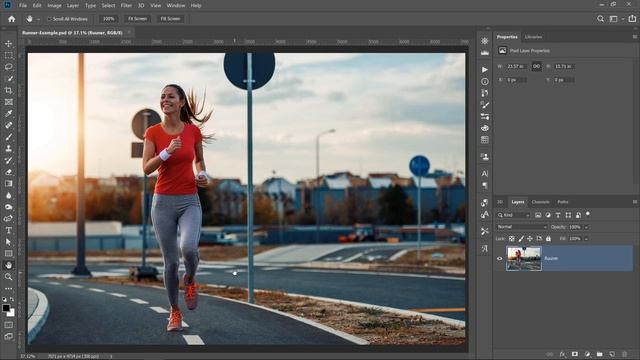640x360 pixels.
Task: Click the foreground color swatch
Action: pyautogui.click(x=6, y=308)
